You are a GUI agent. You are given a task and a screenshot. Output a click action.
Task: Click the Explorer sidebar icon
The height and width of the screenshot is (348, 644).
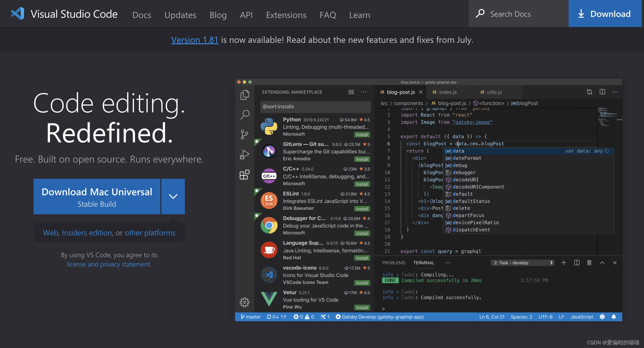click(244, 95)
